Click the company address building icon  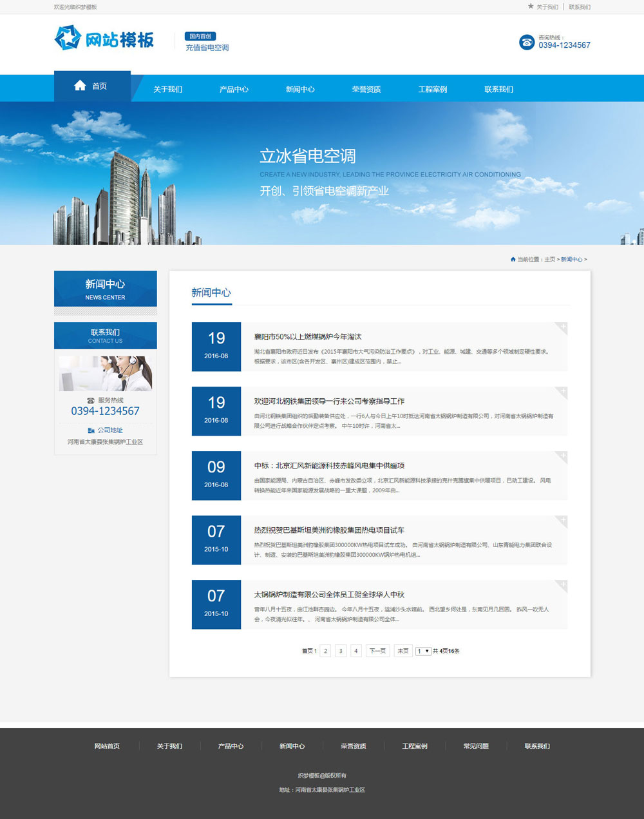tap(91, 430)
